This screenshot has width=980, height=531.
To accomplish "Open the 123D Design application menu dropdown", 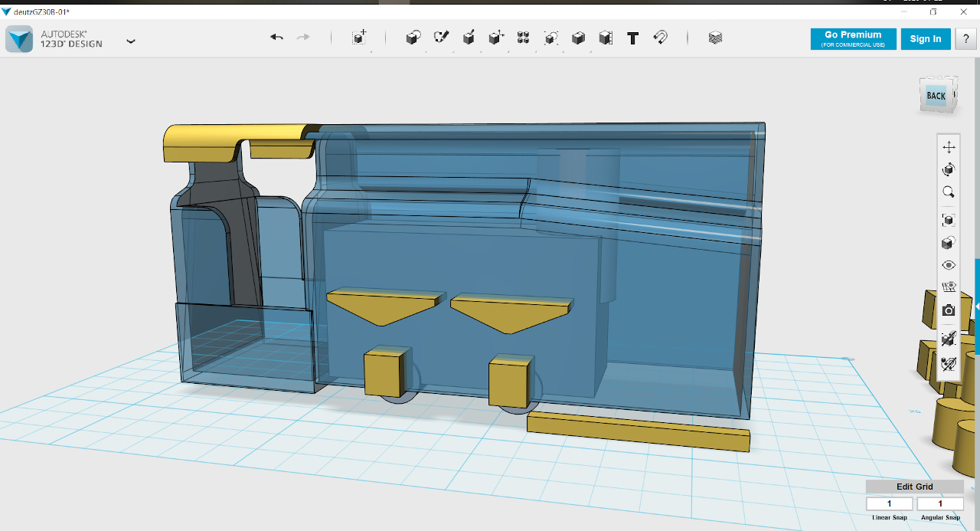I will [131, 41].
